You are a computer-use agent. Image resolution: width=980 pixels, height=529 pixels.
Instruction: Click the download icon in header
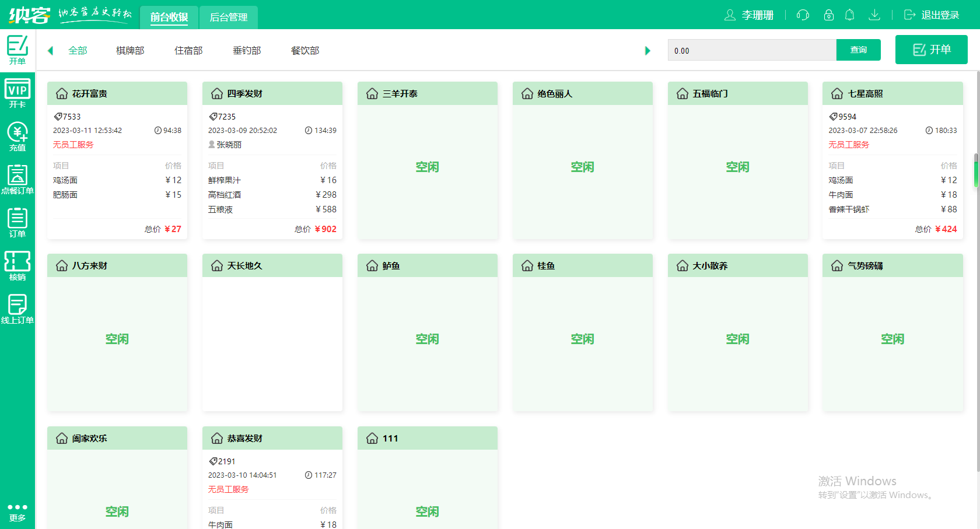coord(874,15)
